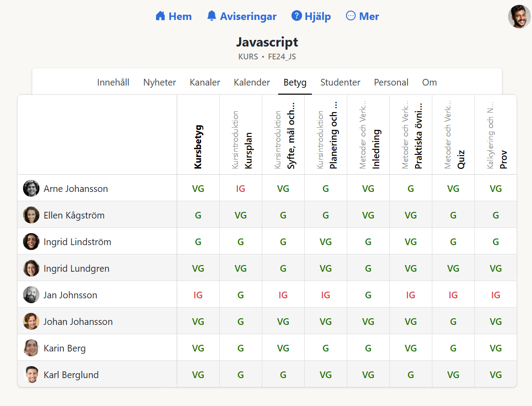The width and height of the screenshot is (532, 406).
Task: Click the Hjälp question mark icon
Action: coord(296,16)
